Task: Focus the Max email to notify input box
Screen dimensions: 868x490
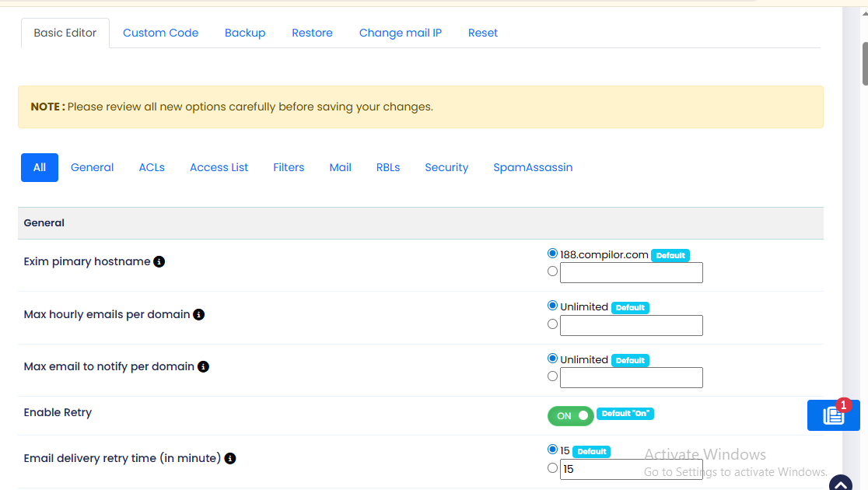Action: click(x=631, y=377)
